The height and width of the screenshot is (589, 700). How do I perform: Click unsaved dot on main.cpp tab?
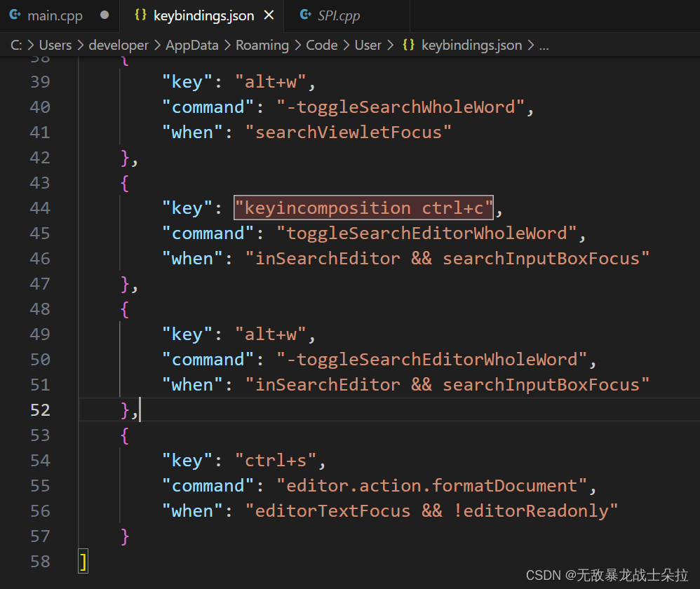105,15
